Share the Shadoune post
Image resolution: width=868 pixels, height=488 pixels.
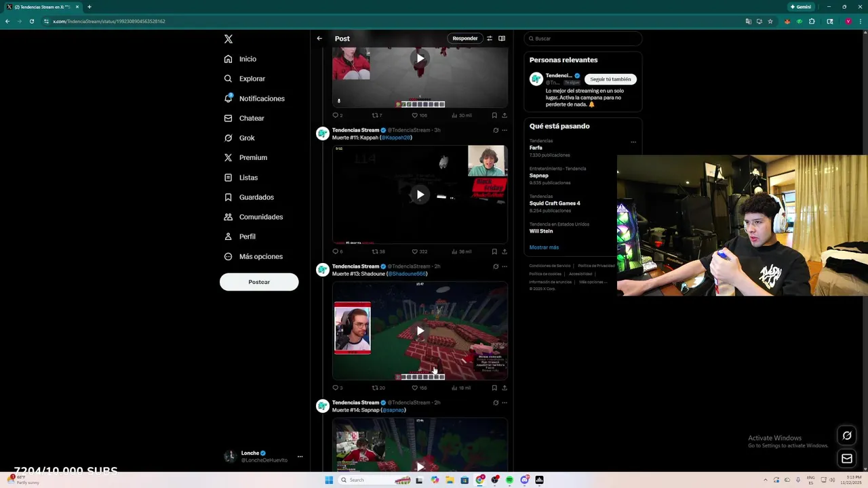[505, 388]
